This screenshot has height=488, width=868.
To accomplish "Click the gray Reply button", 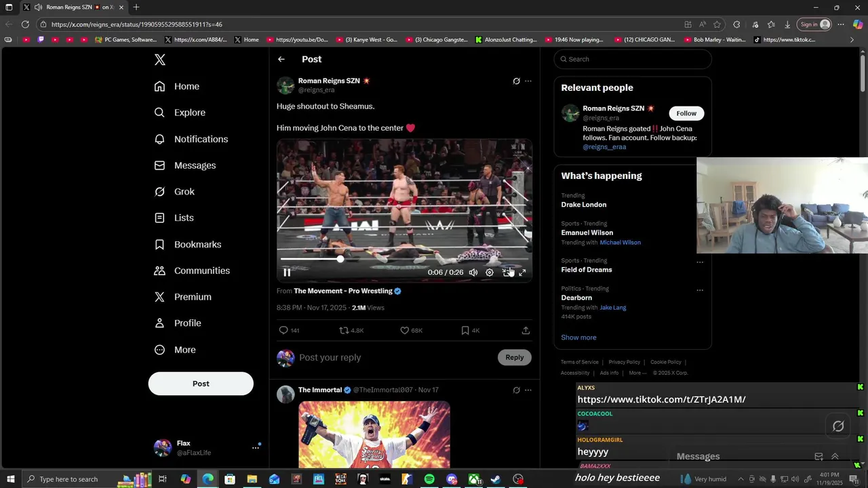I will (x=515, y=358).
